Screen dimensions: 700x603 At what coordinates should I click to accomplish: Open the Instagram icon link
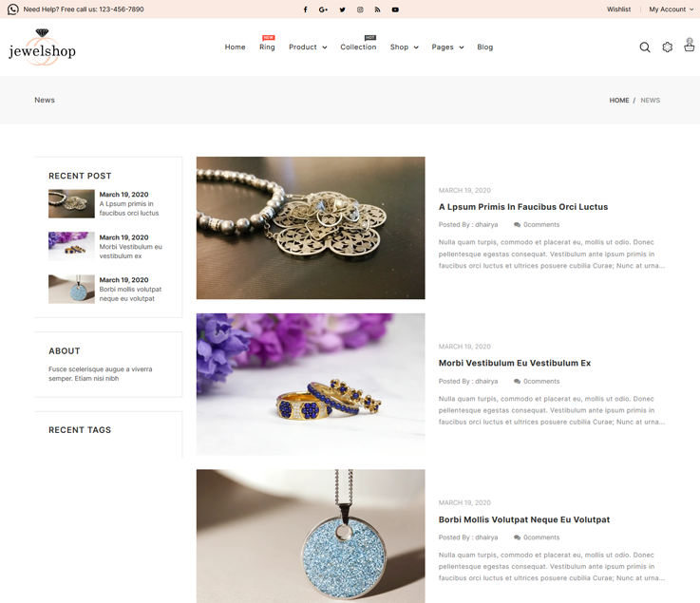360,9
